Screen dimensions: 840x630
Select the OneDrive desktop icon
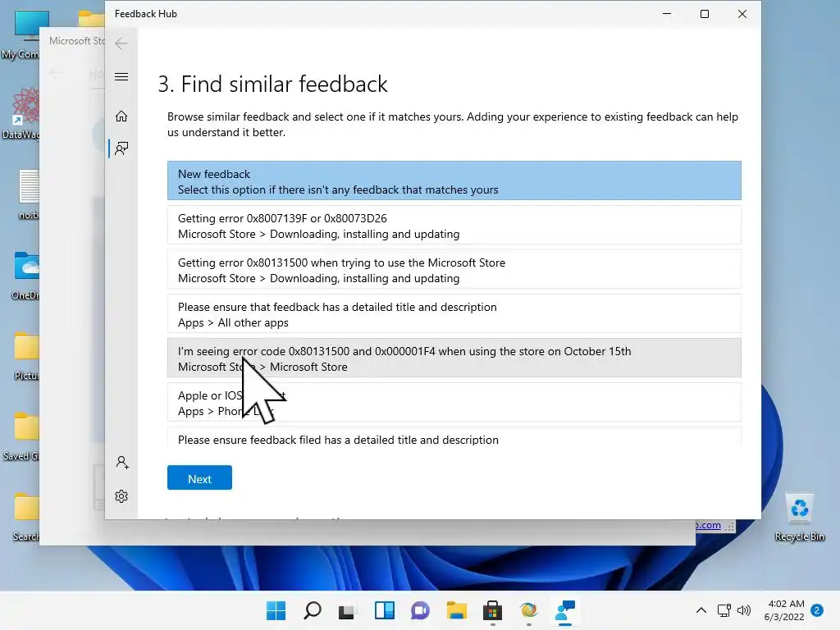[25, 276]
